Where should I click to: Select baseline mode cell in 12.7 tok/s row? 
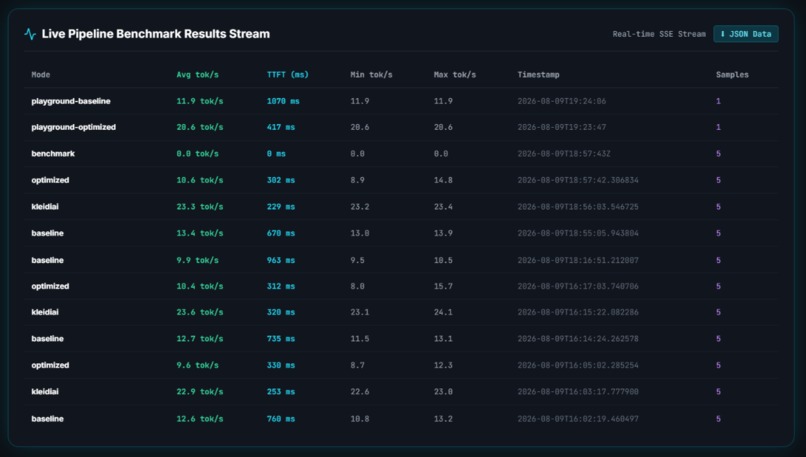pyautogui.click(x=47, y=338)
